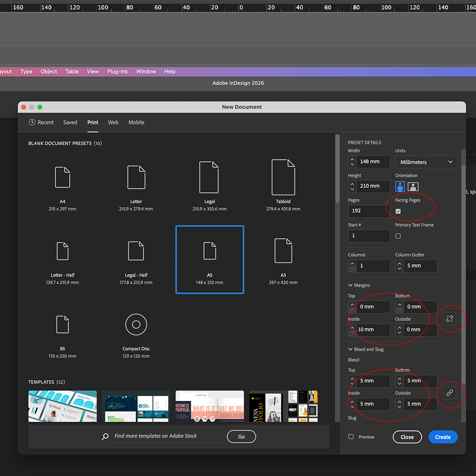Toggle the margins link chain icon
This screenshot has width=476, height=476.
(450, 318)
